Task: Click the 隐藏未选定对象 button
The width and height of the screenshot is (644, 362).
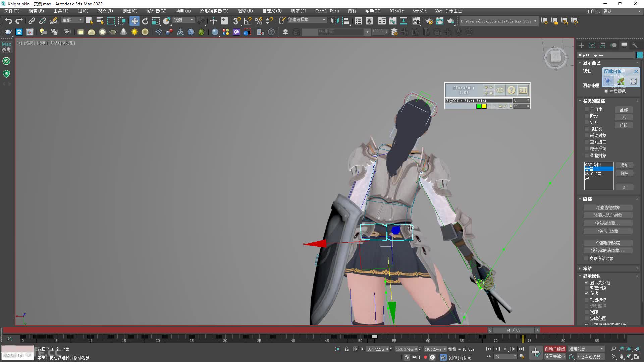Action: pyautogui.click(x=608, y=215)
